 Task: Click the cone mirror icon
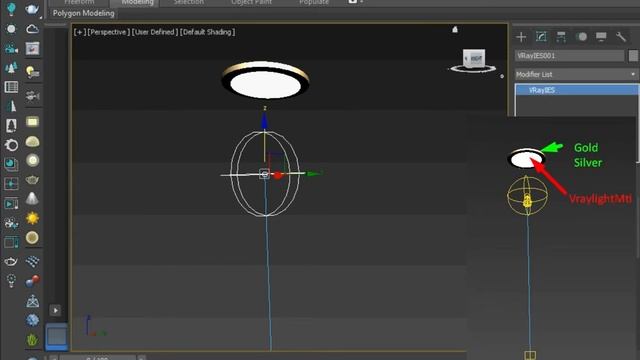(11, 106)
